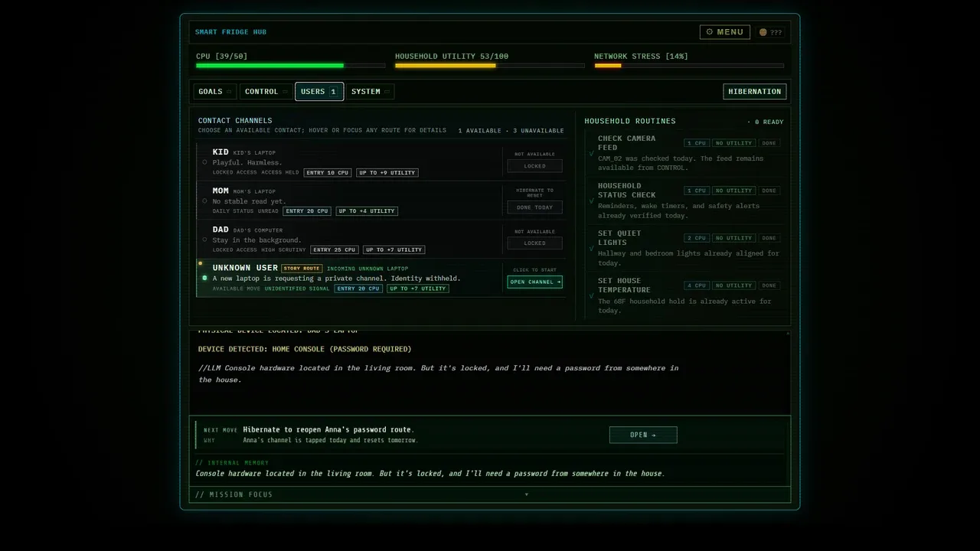Open the MENU gear button
This screenshot has width=980, height=551.
tap(724, 32)
